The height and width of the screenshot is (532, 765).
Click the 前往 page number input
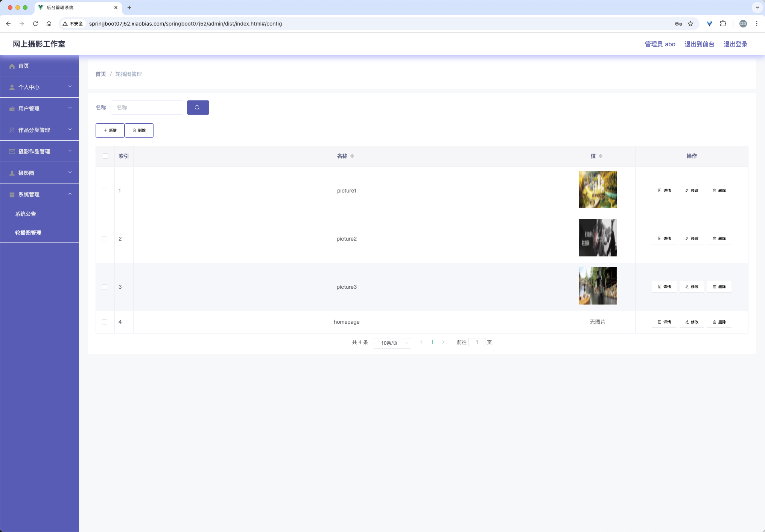click(477, 342)
